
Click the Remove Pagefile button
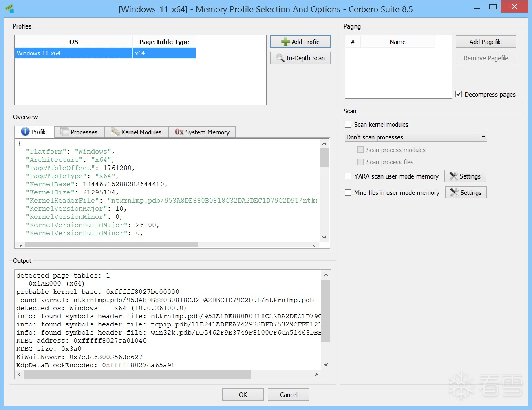click(486, 58)
